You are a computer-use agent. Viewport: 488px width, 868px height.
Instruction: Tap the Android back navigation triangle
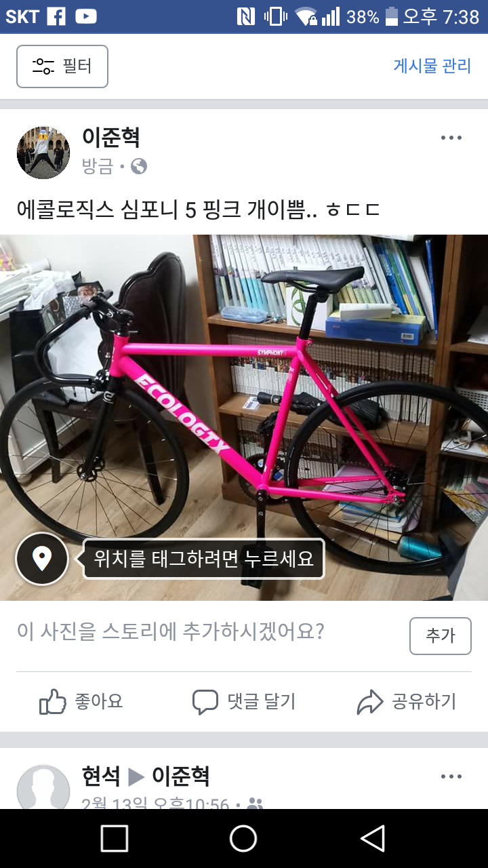373,838
